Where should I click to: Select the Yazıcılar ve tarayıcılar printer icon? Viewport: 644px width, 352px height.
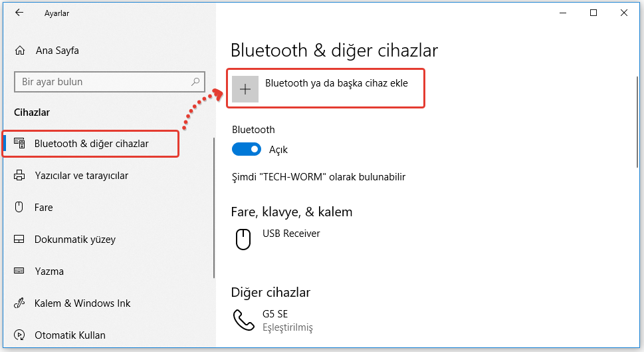(20, 176)
